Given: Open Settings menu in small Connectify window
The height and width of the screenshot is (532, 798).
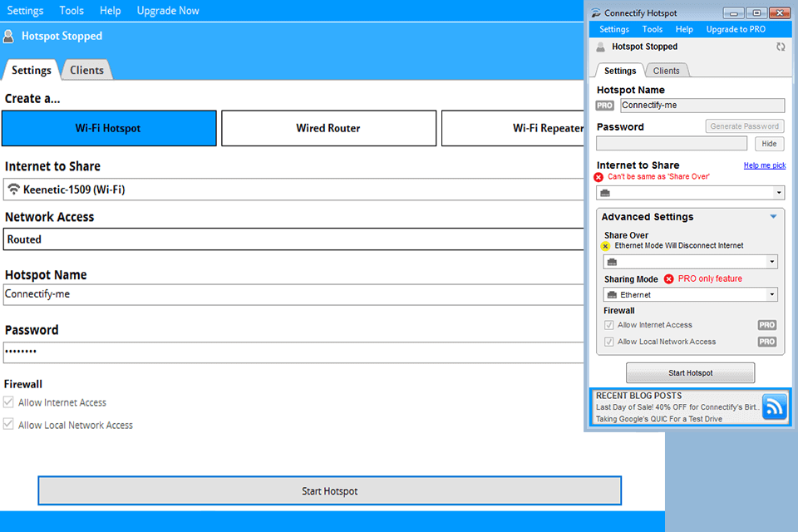Looking at the screenshot, I should point(613,30).
